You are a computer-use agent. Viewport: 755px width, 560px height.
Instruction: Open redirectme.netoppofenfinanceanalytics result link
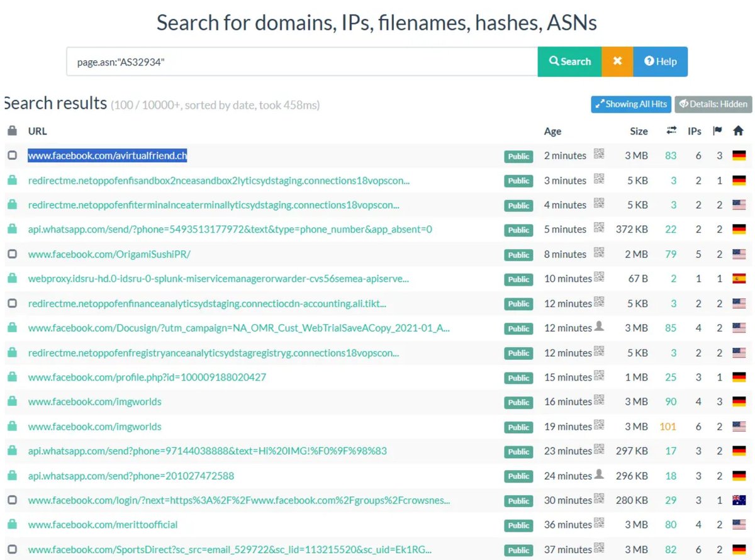click(x=207, y=304)
